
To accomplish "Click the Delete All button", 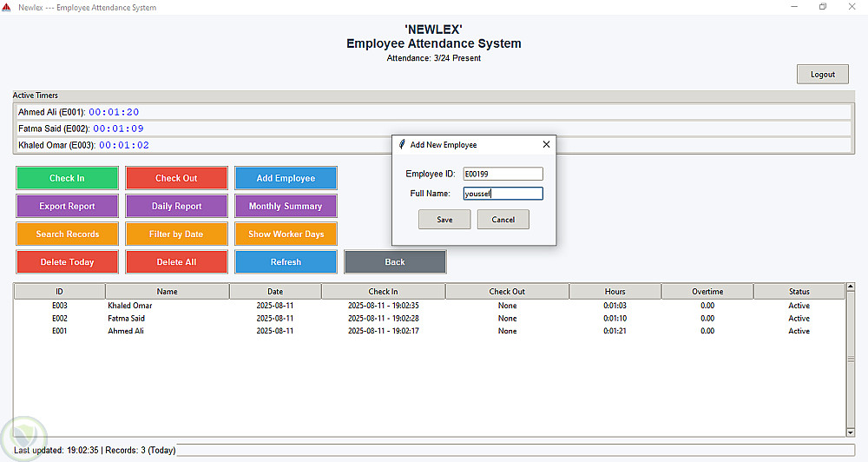I will pyautogui.click(x=176, y=262).
